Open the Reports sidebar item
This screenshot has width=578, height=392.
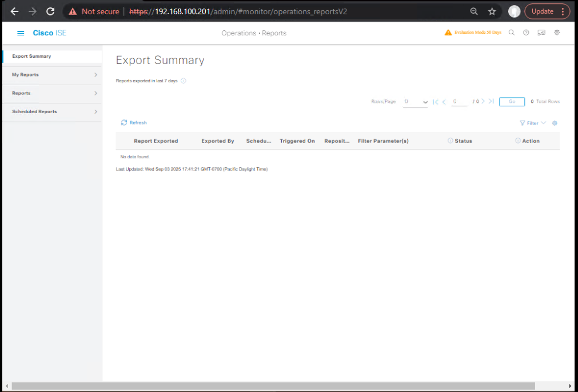(53, 93)
